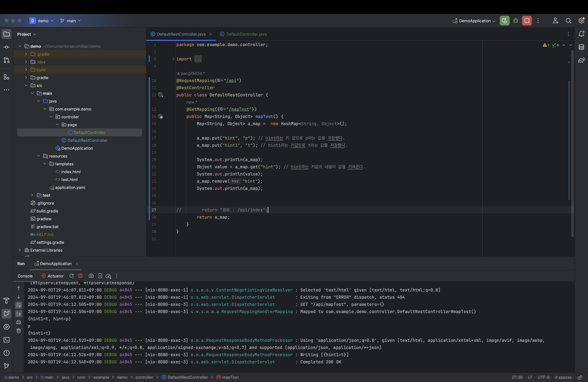Open the Commit tool window icon
Screen dimensions: 588x382
point(7,47)
